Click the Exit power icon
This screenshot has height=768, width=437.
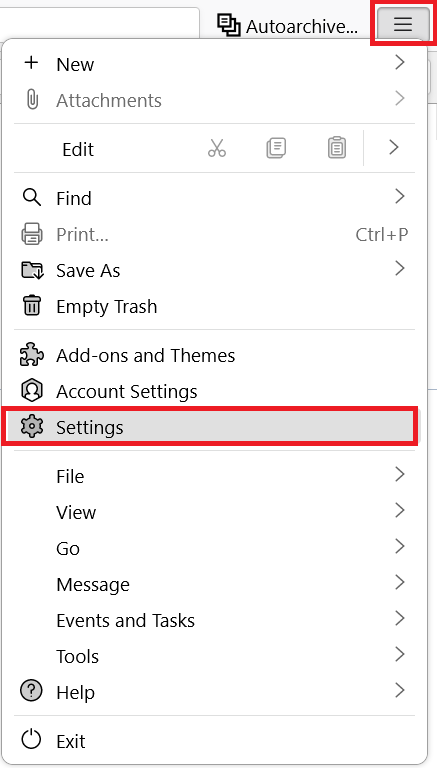click(32, 740)
